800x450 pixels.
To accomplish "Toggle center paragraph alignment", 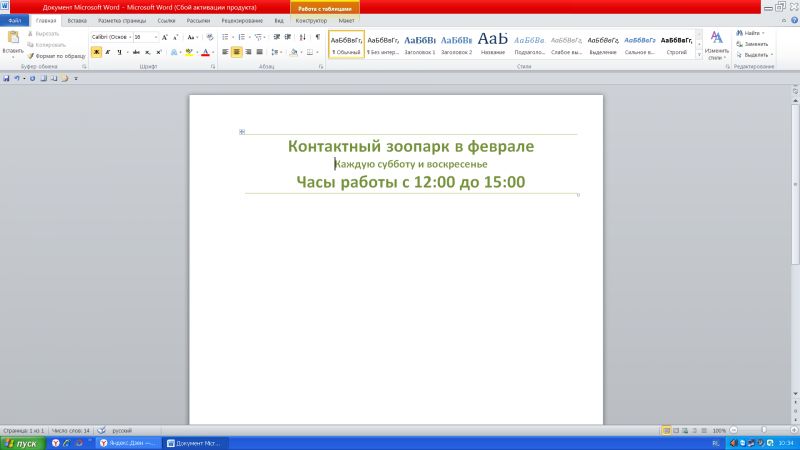I will tap(237, 52).
